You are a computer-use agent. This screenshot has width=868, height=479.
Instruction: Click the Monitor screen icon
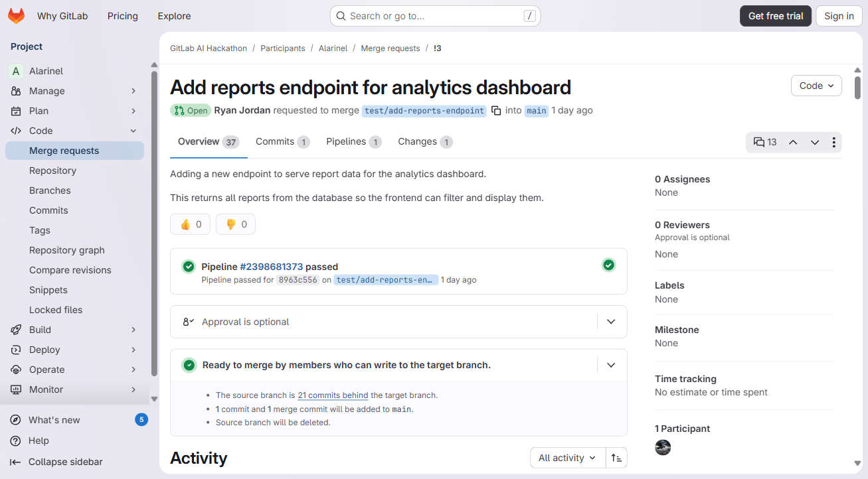(x=16, y=389)
